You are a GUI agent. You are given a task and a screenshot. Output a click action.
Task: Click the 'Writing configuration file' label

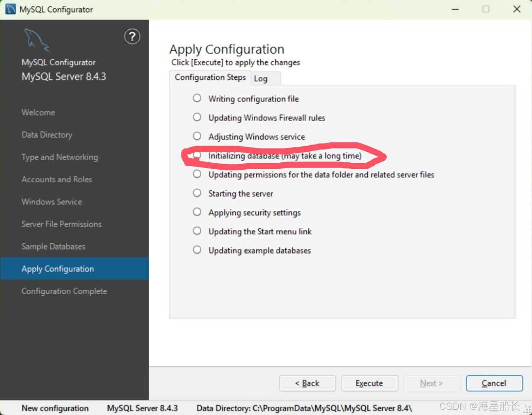click(253, 99)
